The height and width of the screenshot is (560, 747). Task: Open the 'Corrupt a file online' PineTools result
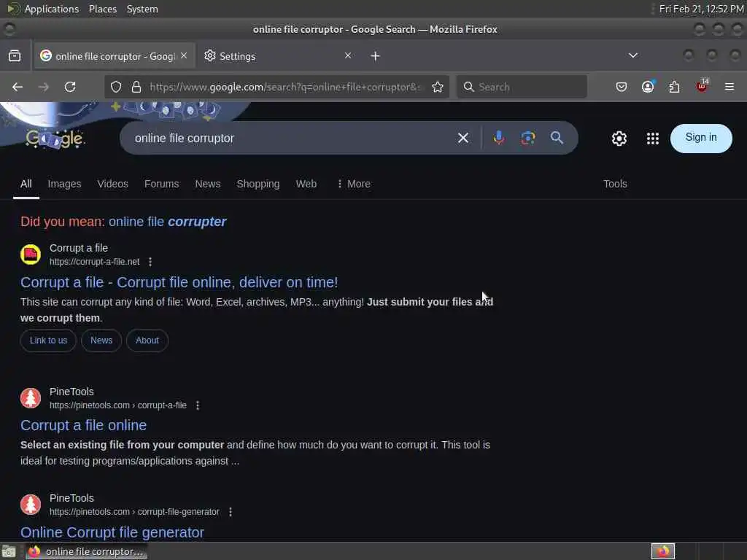(x=83, y=425)
